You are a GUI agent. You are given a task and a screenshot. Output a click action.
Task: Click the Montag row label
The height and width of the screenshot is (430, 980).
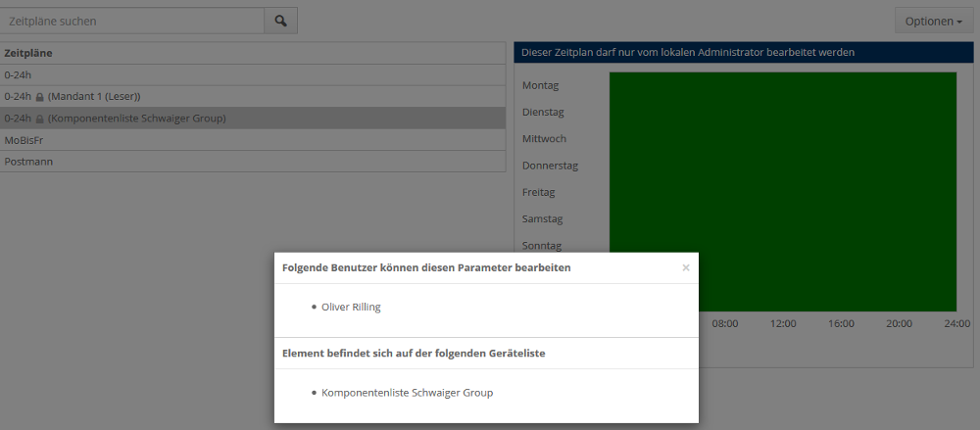pyautogui.click(x=540, y=86)
